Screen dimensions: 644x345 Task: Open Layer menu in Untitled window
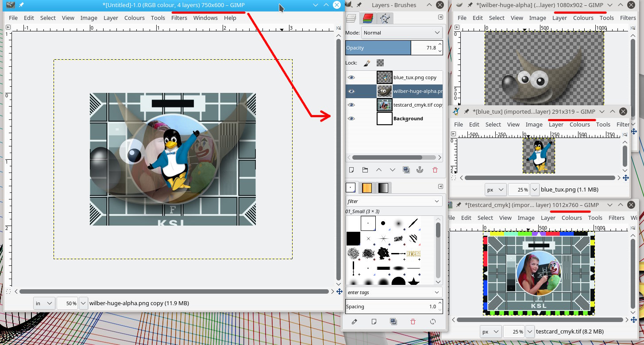[111, 18]
